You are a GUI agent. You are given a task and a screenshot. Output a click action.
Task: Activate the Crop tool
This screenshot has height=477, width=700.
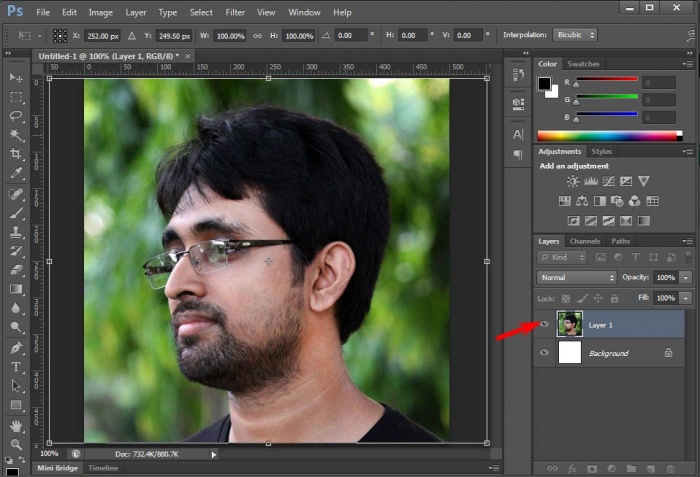coord(16,154)
